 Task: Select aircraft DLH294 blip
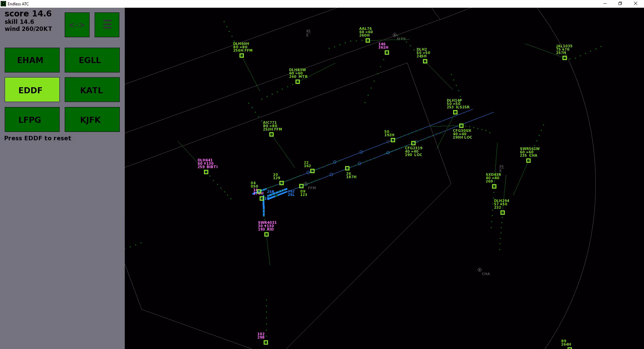click(502, 213)
